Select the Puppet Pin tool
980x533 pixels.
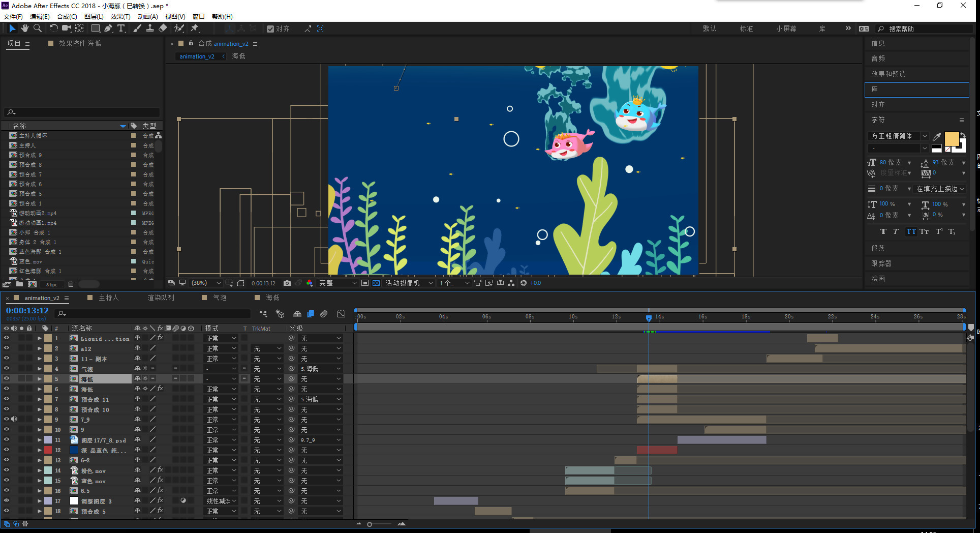click(x=195, y=28)
